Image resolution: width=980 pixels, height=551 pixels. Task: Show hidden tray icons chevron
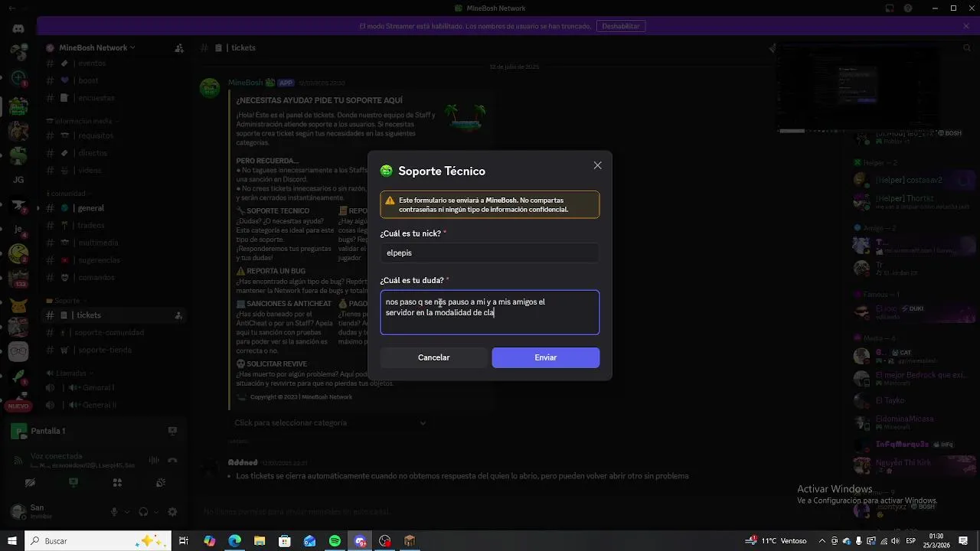coord(822,541)
